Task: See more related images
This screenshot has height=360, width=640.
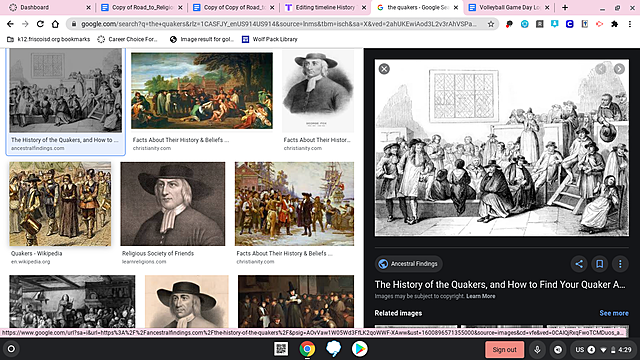Action: pyautogui.click(x=614, y=313)
